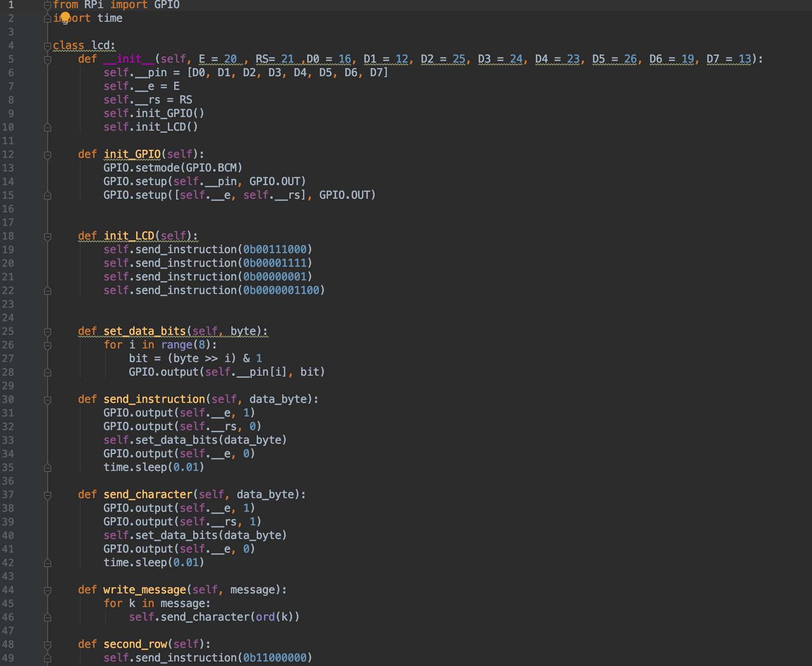Click the 'send_character' name on line 37
Screen dimensions: 812x666
[x=148, y=495]
